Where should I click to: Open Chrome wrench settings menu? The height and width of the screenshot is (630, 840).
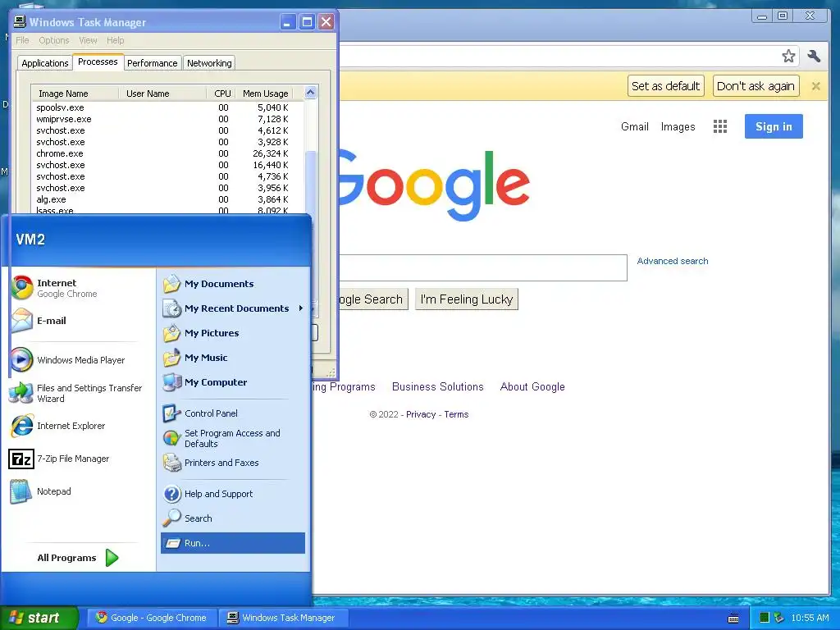point(814,57)
